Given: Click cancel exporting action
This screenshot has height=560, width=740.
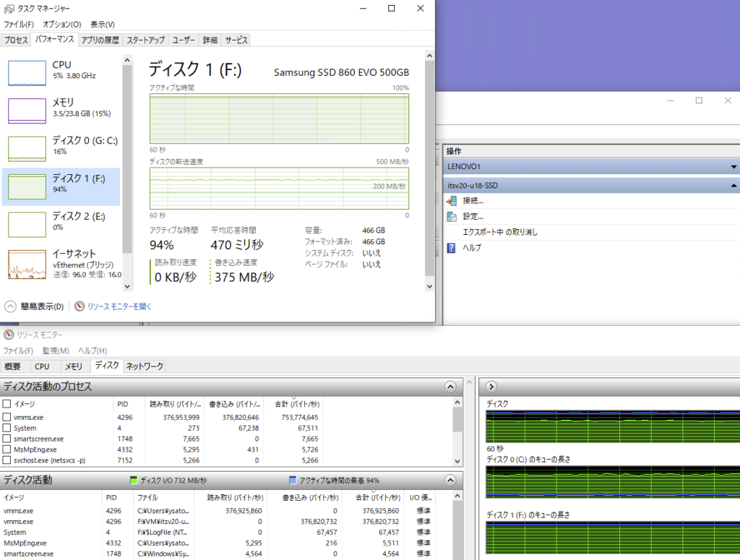Looking at the screenshot, I should tap(499, 232).
